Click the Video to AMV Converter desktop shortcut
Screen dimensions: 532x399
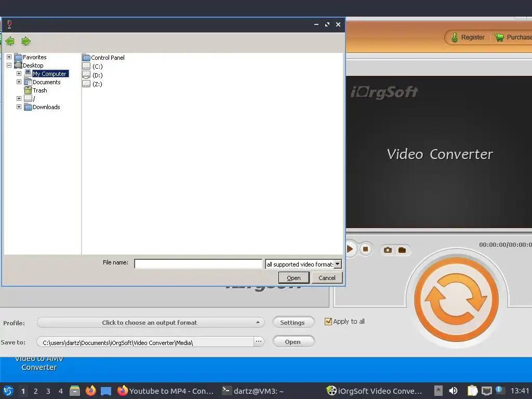tap(39, 363)
